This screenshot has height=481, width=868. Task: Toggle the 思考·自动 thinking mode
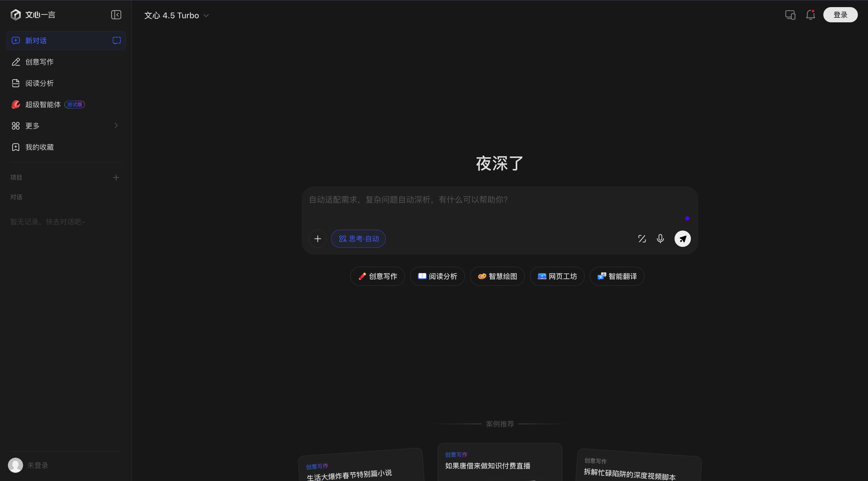358,239
